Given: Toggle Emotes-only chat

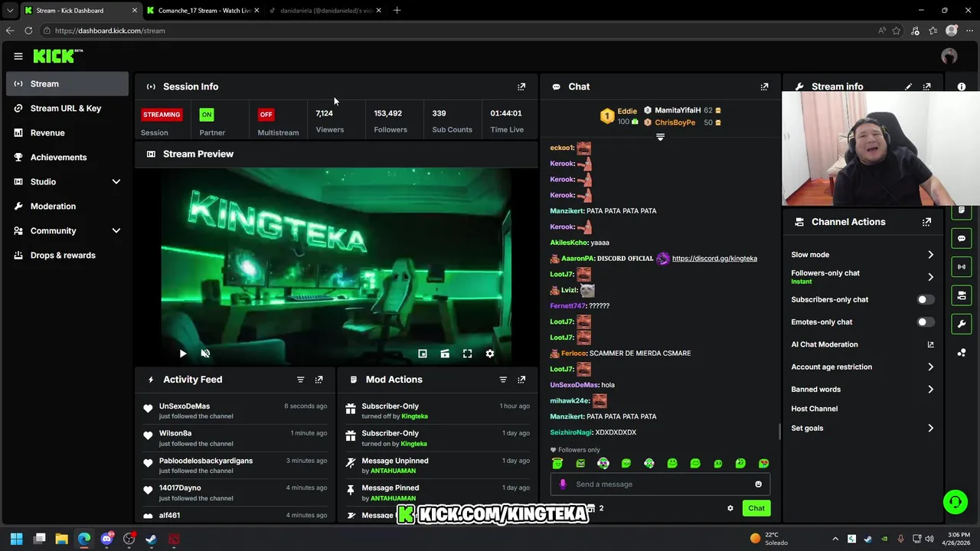Looking at the screenshot, I should pos(926,322).
